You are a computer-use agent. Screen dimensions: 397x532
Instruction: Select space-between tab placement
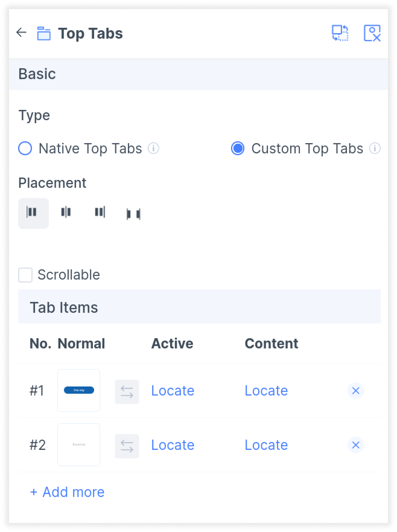click(133, 214)
